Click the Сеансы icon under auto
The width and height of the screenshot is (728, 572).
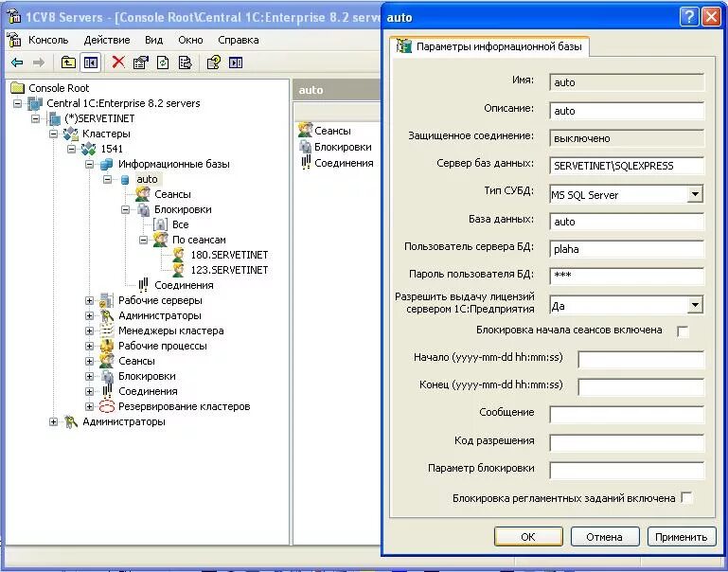click(x=143, y=194)
